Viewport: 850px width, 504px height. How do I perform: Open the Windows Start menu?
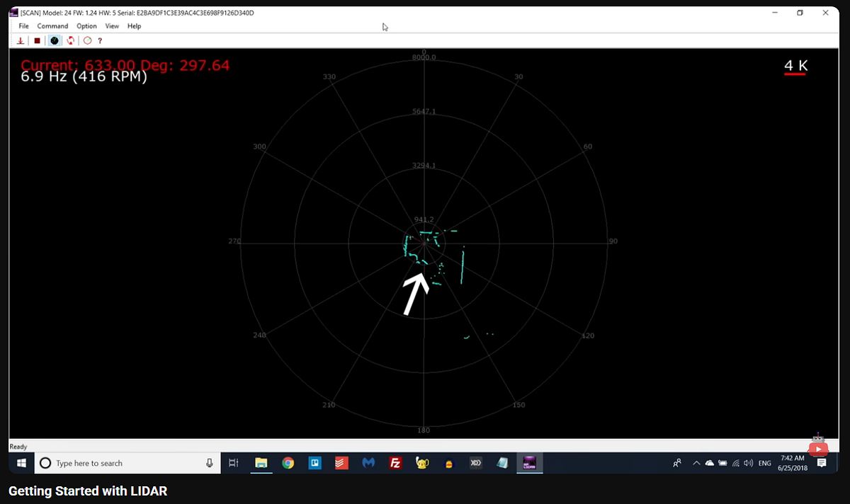pyautogui.click(x=21, y=463)
